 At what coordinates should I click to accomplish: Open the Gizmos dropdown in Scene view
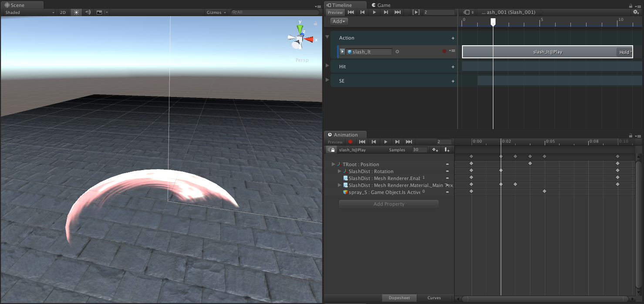[214, 12]
